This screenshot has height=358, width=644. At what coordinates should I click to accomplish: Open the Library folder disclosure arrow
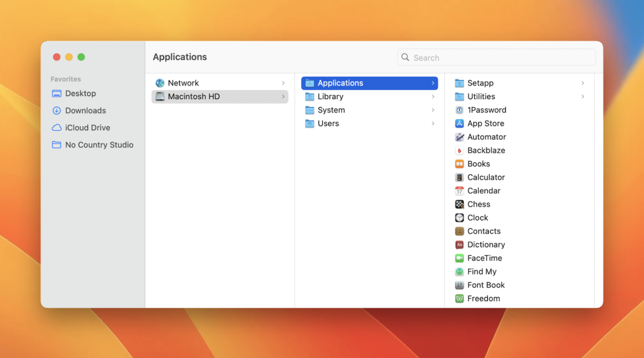433,96
